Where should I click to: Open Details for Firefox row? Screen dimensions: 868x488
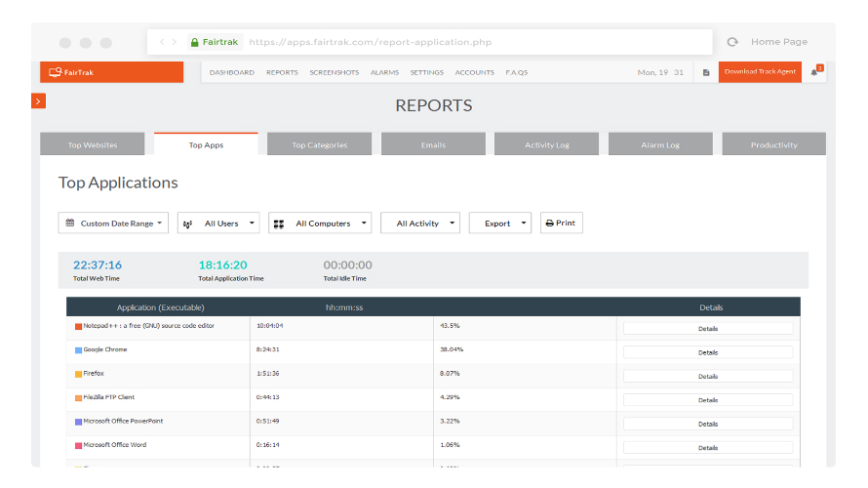(x=708, y=376)
